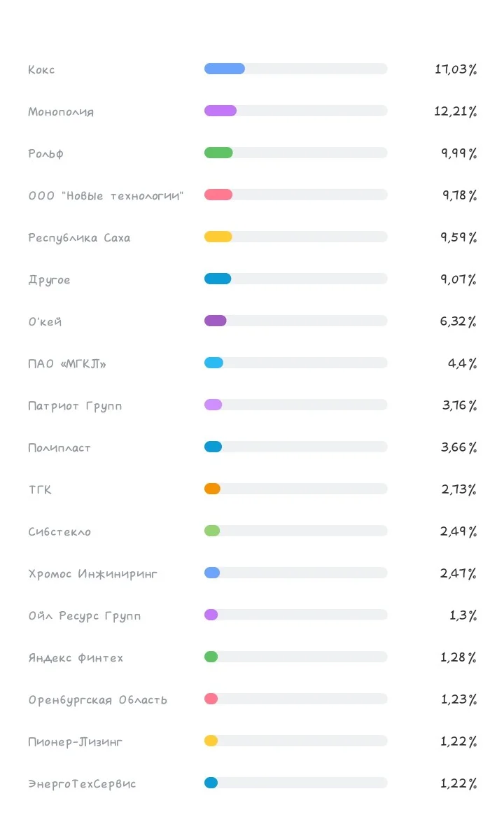504x817 pixels.
Task: Select the Кокс issuer label
Action: (x=41, y=70)
